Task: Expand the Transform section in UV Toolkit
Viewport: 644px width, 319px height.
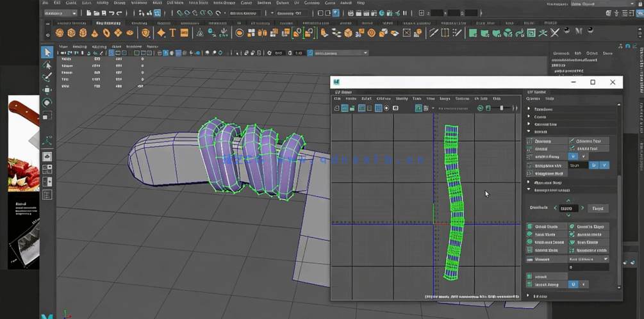Action: [x=529, y=109]
